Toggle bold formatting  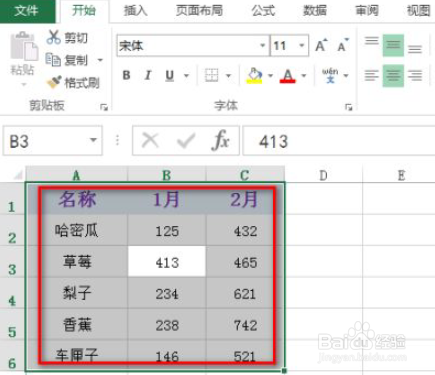[126, 75]
